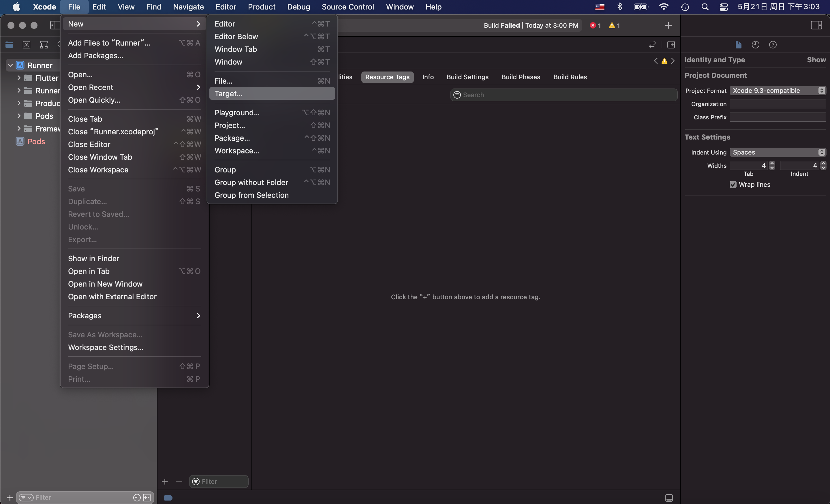Open the Indent Using dropdown

coord(778,152)
